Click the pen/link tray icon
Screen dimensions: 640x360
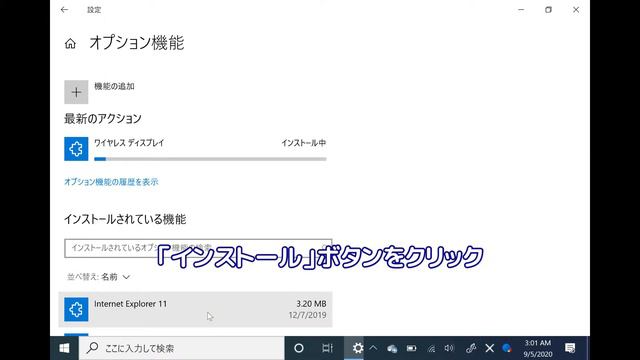pyautogui.click(x=471, y=348)
